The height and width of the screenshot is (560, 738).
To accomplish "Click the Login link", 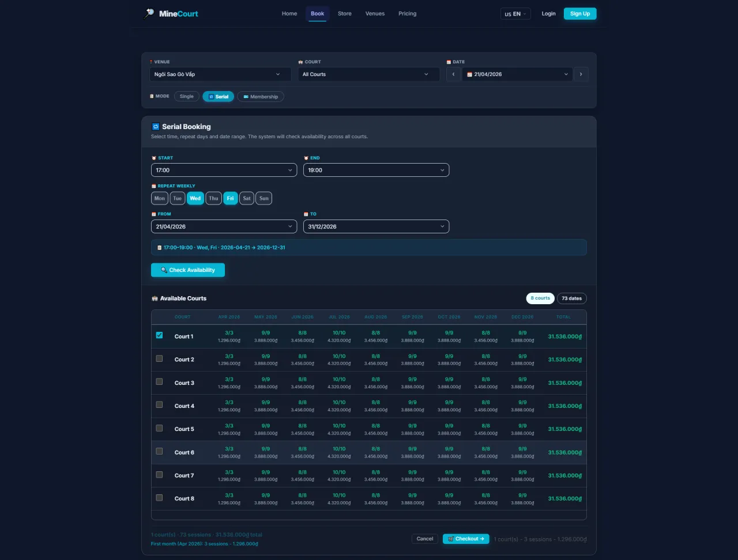I will (548, 14).
